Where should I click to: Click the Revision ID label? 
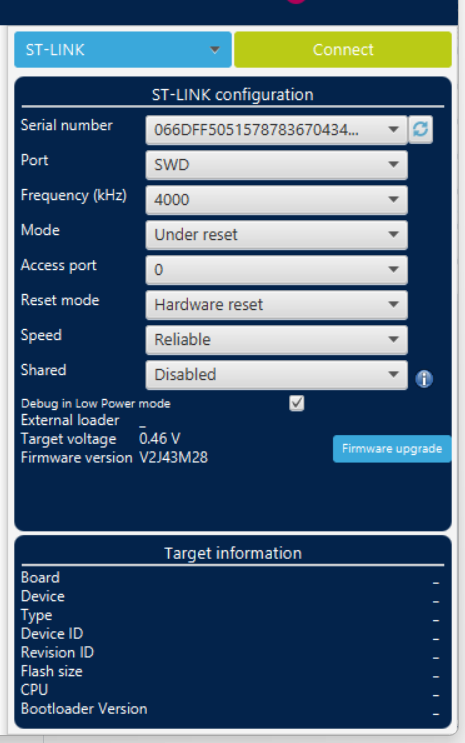pos(57,652)
